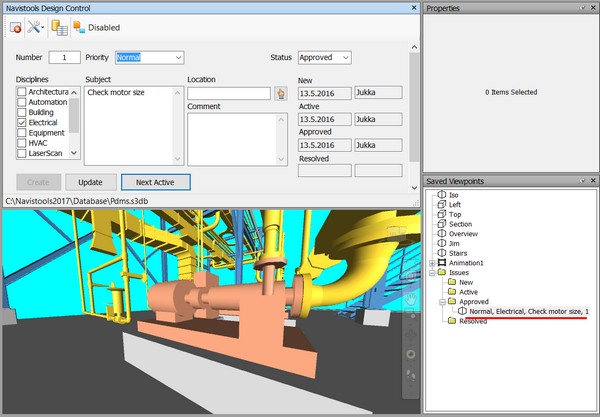Click the Update button
600x417 pixels.
[x=91, y=182]
